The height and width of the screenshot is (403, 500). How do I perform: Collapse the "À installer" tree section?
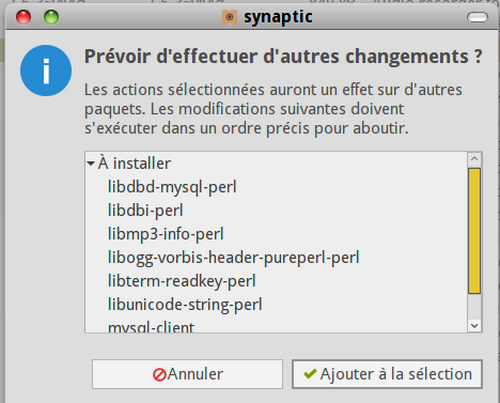pyautogui.click(x=91, y=164)
